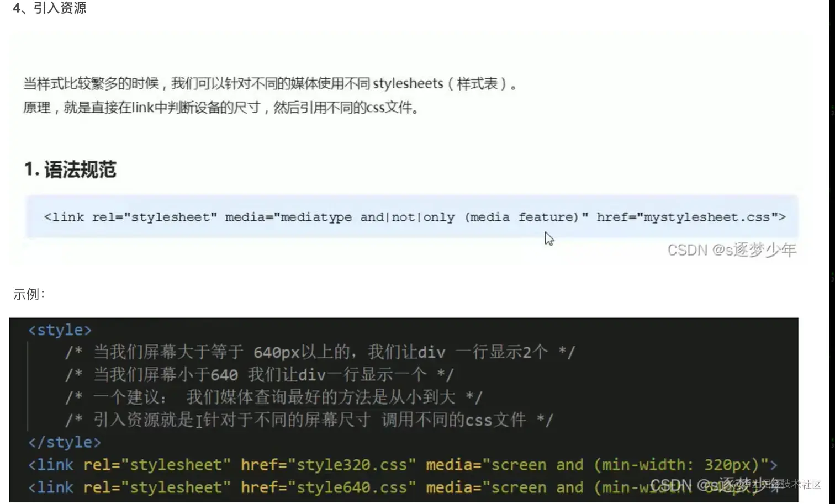Click the closing </style> tag in code
Image resolution: width=835 pixels, height=504 pixels.
point(65,442)
